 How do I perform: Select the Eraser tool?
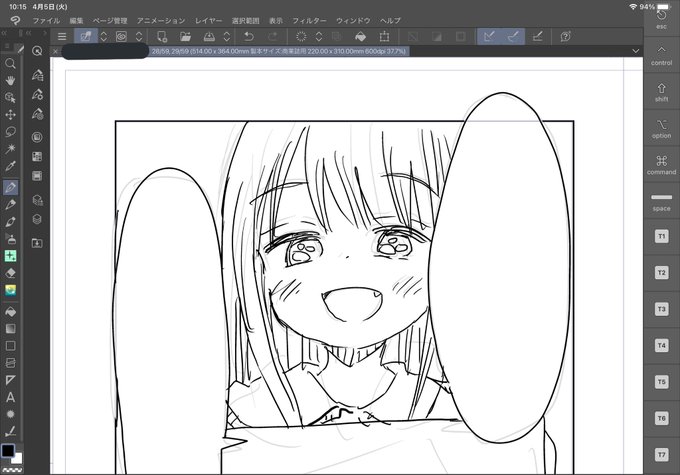click(x=10, y=273)
